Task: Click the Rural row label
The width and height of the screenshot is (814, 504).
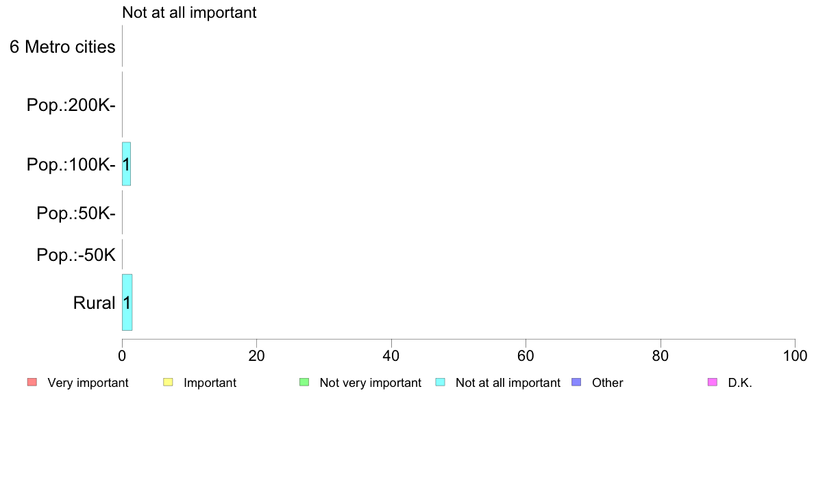Action: point(94,303)
